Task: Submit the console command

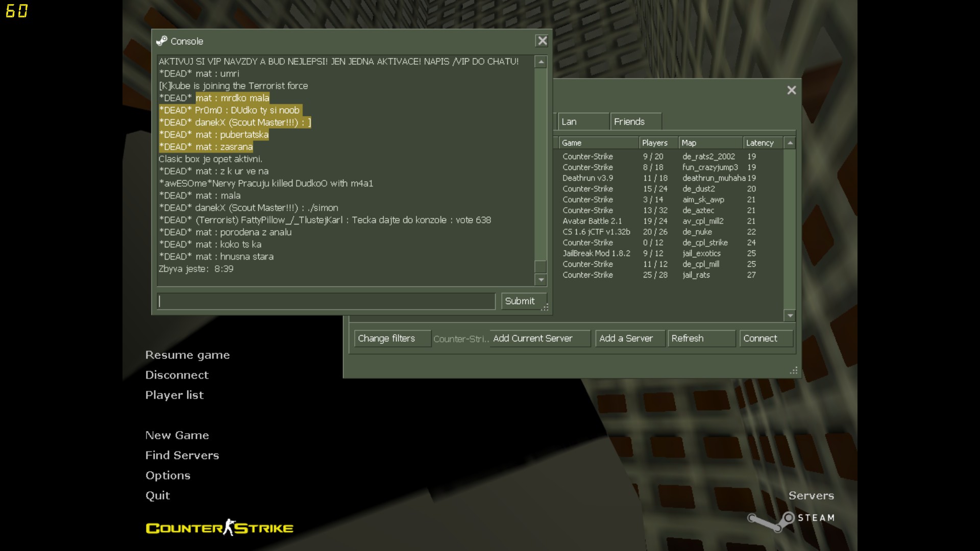Action: (x=524, y=301)
